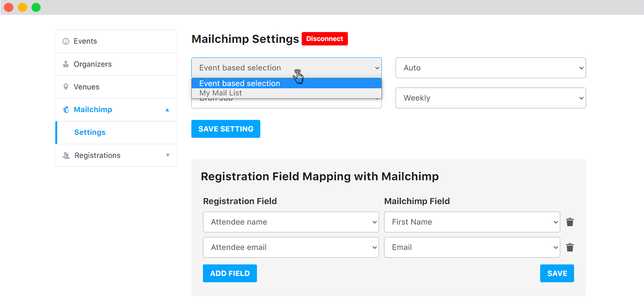Delete the Attendee email mapping row
Image resolution: width=644 pixels, height=303 pixels.
570,247
